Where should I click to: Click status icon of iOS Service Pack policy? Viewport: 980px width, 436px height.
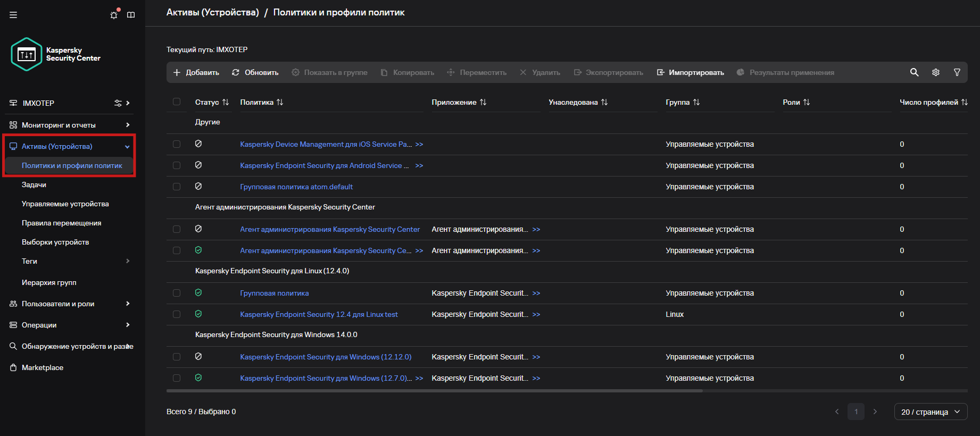pos(198,144)
